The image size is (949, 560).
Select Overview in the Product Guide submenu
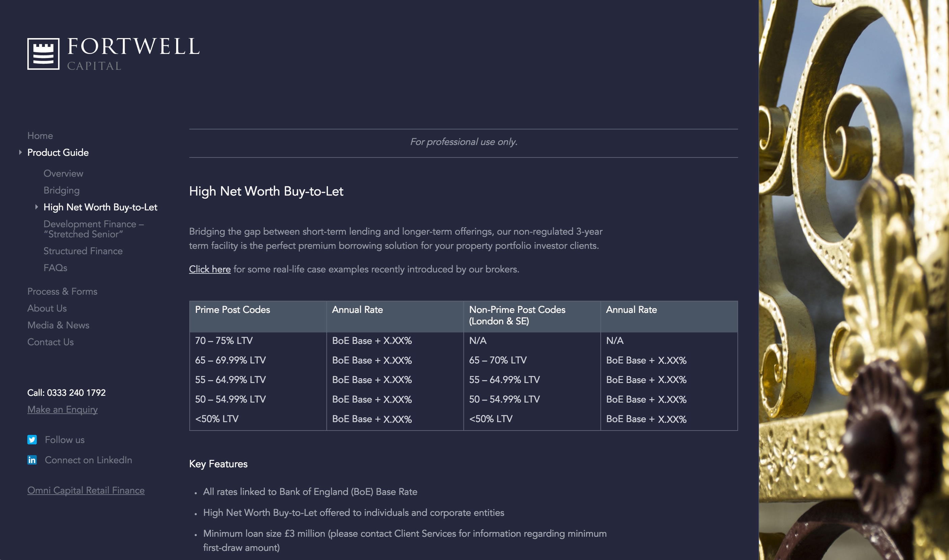click(x=63, y=173)
